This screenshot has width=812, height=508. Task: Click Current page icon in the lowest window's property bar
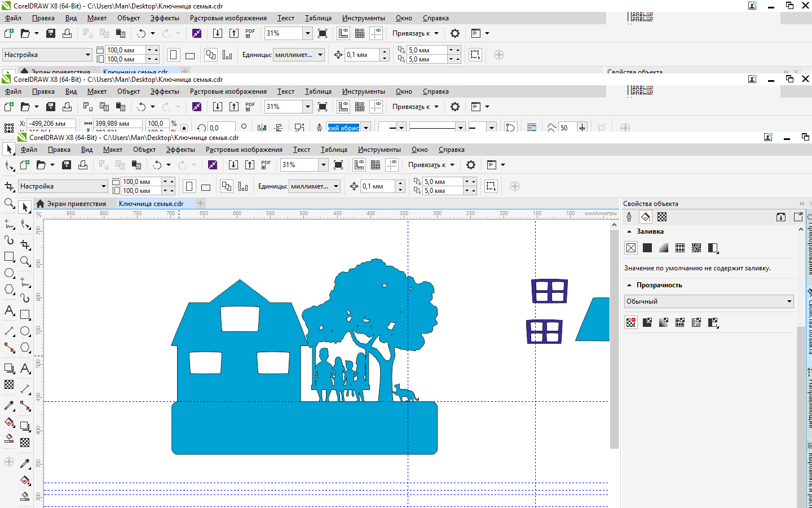click(243, 186)
